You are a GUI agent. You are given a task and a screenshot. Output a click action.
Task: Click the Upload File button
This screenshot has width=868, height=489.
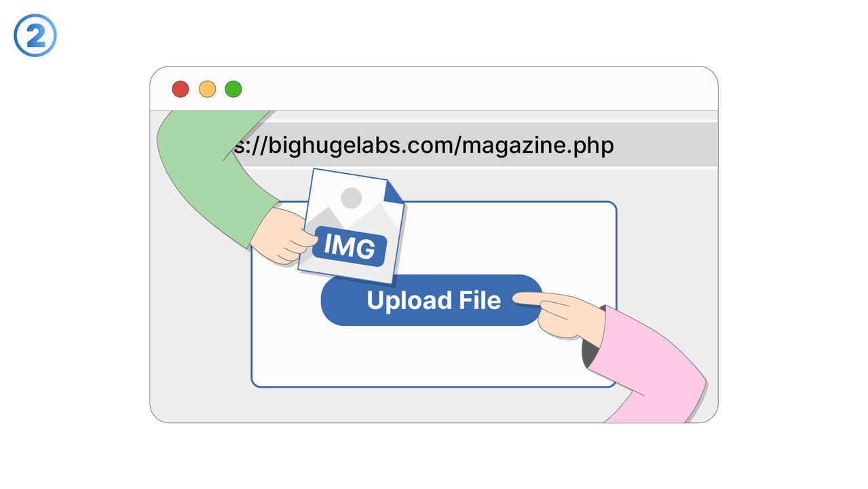[x=432, y=300]
